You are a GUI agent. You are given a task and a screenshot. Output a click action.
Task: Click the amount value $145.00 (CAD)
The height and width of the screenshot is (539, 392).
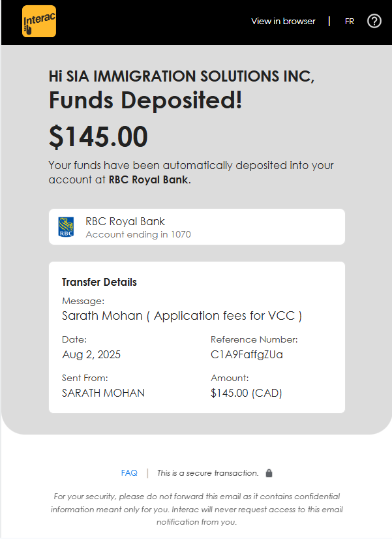[246, 393]
